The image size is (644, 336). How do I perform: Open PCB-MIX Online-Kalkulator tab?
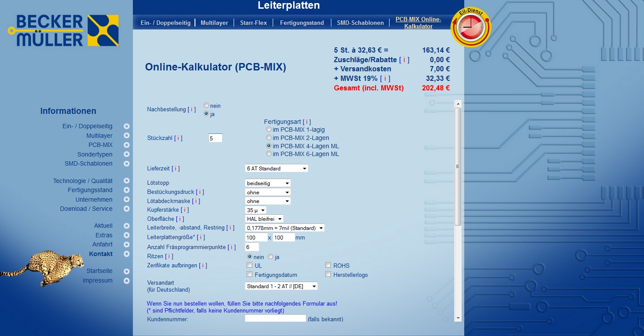[x=418, y=23]
